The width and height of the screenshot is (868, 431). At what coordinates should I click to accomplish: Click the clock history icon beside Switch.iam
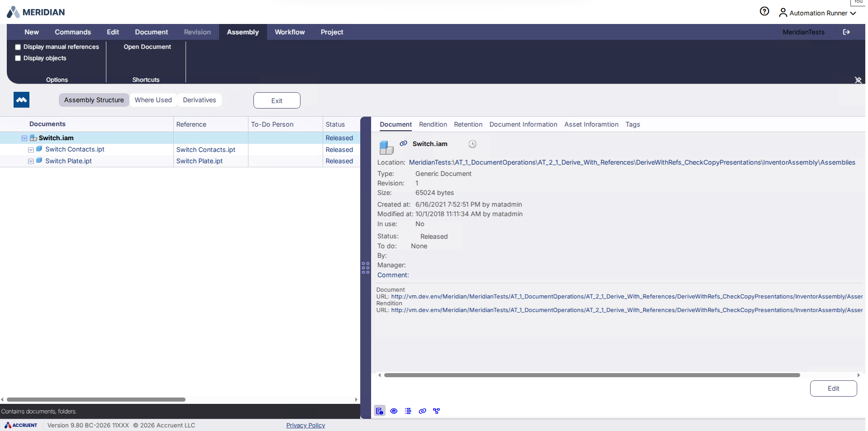pos(472,144)
